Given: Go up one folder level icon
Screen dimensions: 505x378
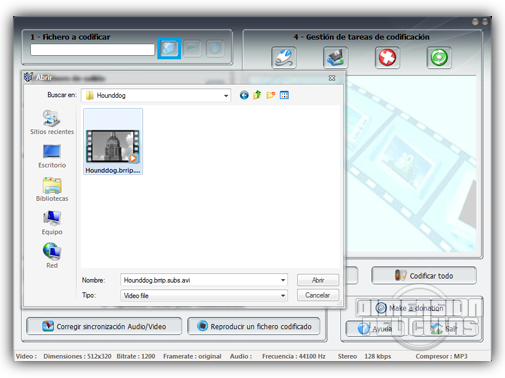Looking at the screenshot, I should tap(257, 95).
